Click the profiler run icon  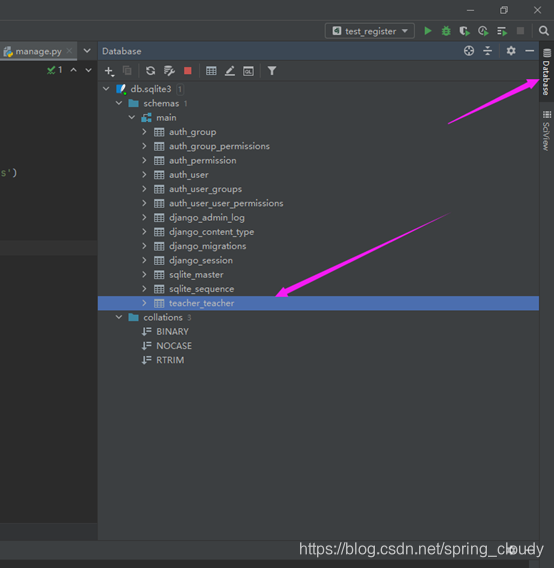click(483, 31)
